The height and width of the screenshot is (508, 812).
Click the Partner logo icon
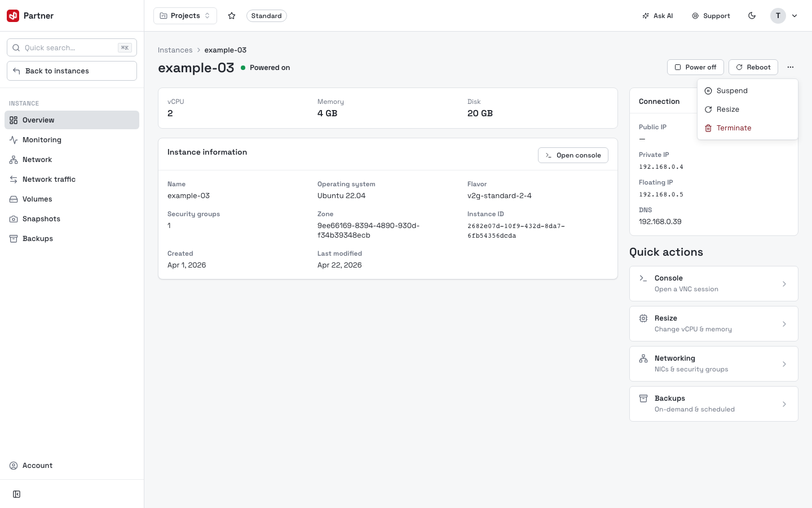[13, 16]
